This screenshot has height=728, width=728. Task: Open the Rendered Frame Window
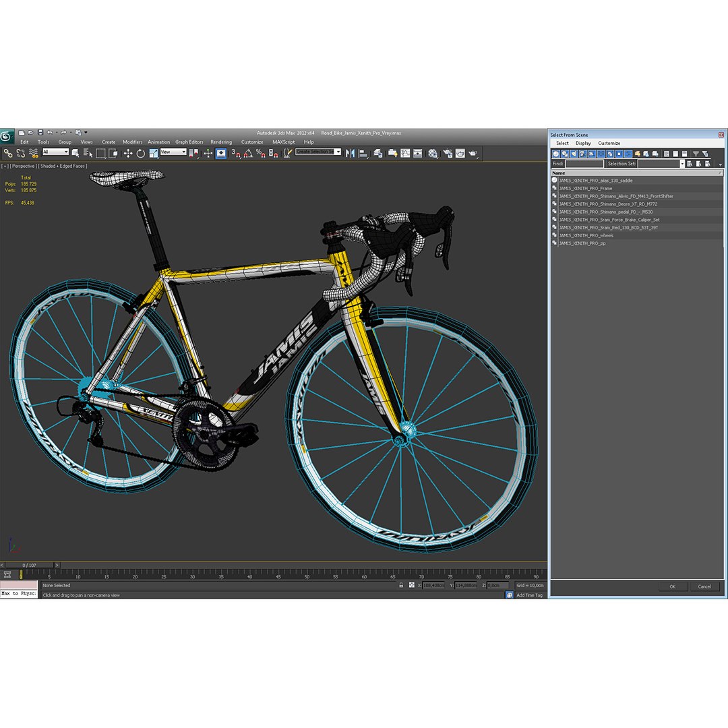[460, 153]
